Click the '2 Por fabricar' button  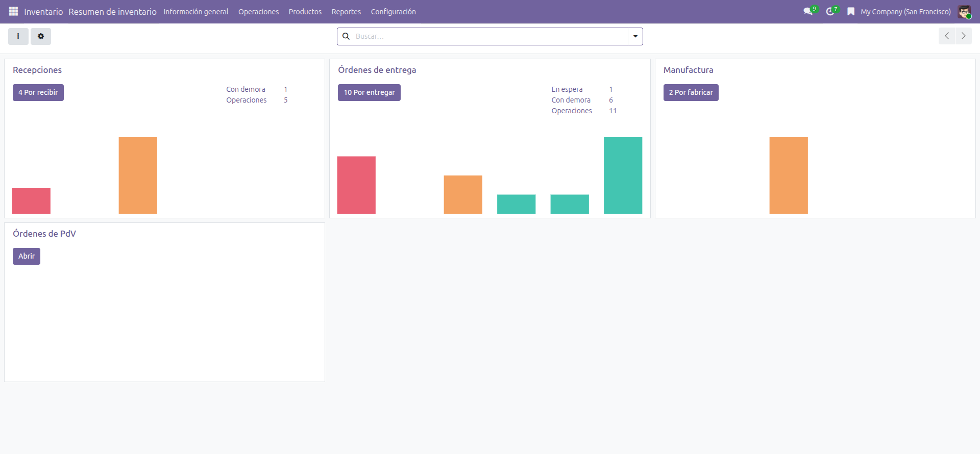coord(691,92)
